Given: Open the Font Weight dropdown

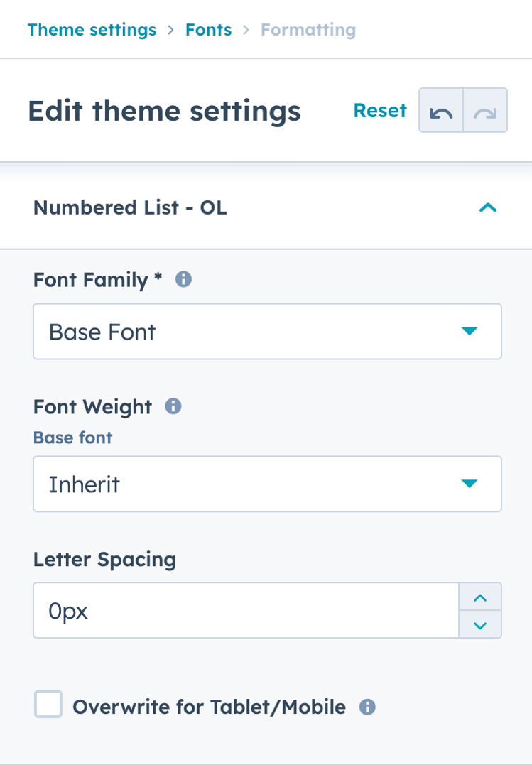Looking at the screenshot, I should pyautogui.click(x=267, y=484).
